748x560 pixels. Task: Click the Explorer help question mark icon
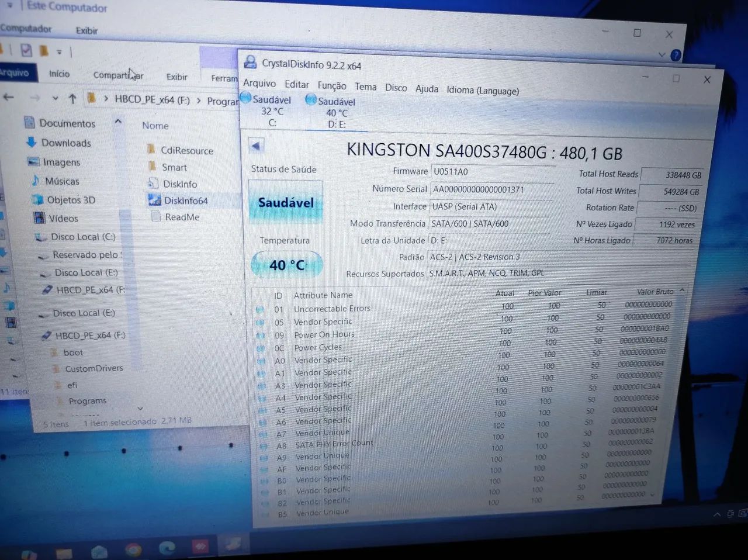[x=676, y=56]
